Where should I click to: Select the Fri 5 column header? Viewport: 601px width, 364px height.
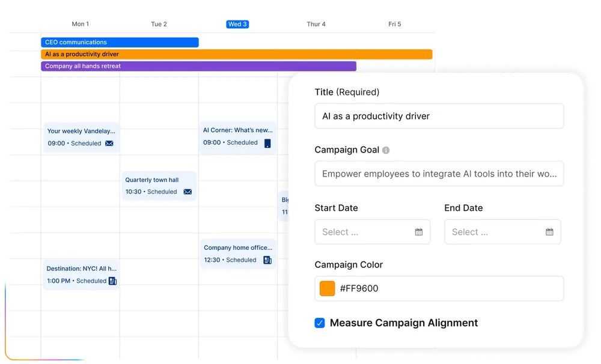coord(395,24)
